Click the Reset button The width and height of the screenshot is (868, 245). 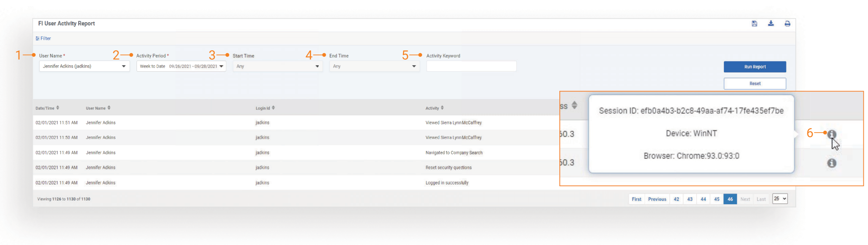point(755,84)
